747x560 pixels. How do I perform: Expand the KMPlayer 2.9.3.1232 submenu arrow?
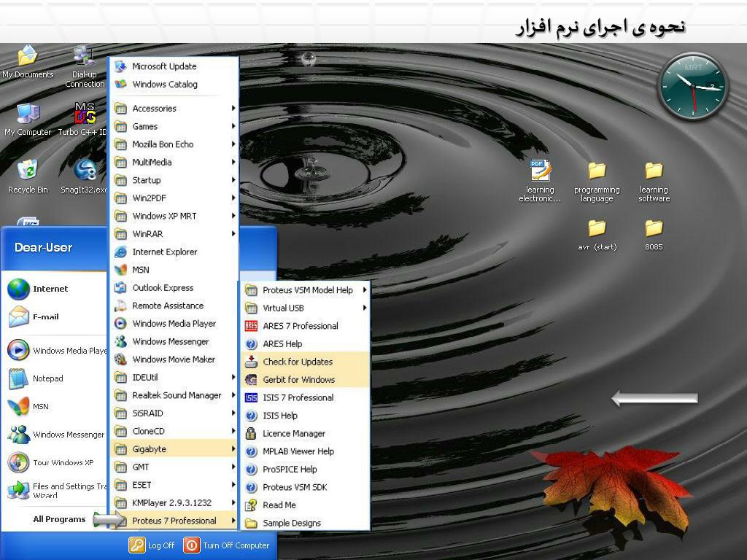233,503
